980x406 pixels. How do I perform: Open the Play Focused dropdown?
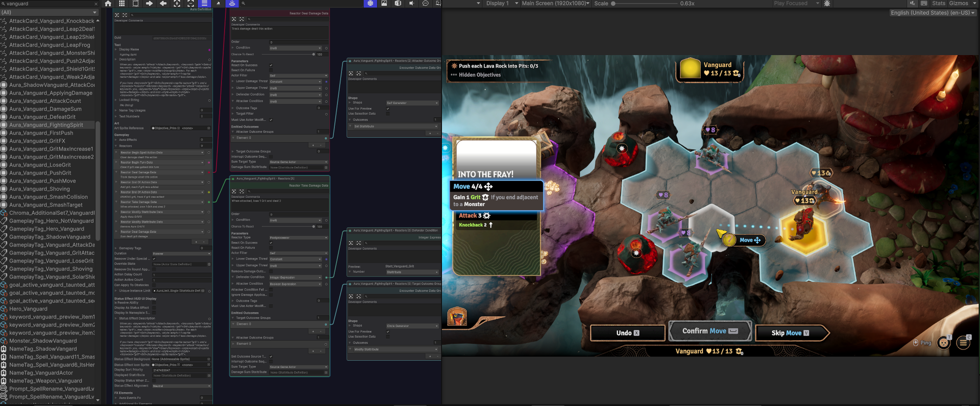pos(796,4)
